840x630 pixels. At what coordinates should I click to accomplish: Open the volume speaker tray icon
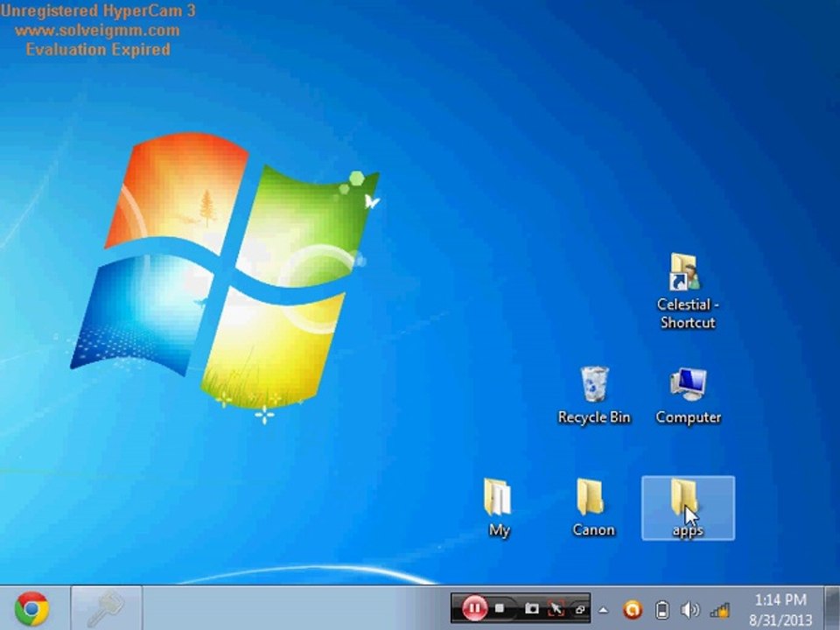(x=689, y=610)
